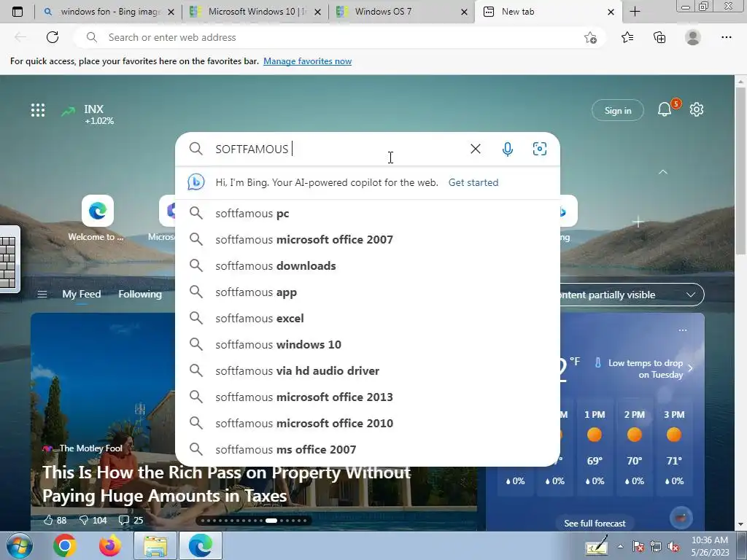Open the notifications bell with 5 badge
Image resolution: width=747 pixels, height=560 pixels.
[x=665, y=109]
